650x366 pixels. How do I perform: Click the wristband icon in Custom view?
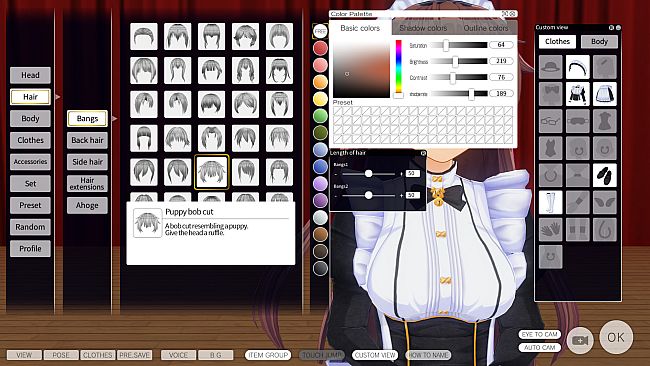click(577, 202)
